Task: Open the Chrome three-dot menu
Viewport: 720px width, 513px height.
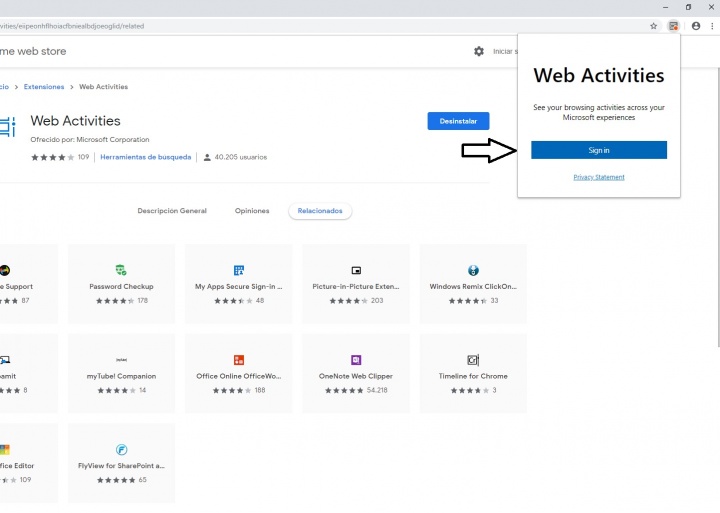Action: 712,26
